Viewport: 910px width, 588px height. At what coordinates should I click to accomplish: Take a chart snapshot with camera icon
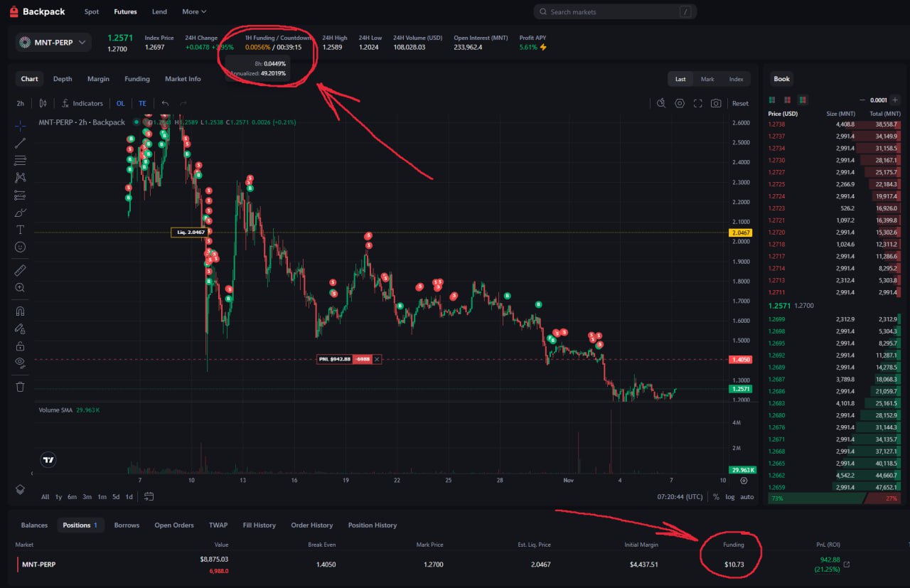(716, 103)
